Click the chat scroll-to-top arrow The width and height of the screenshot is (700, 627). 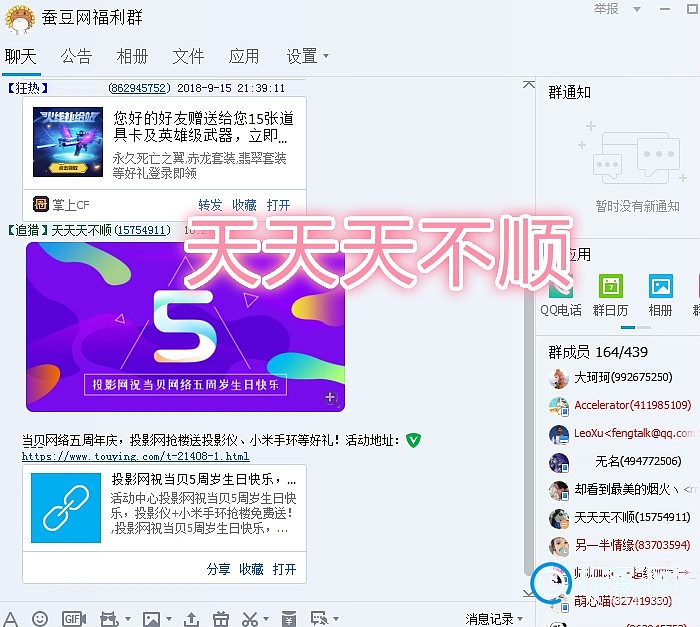tap(529, 84)
